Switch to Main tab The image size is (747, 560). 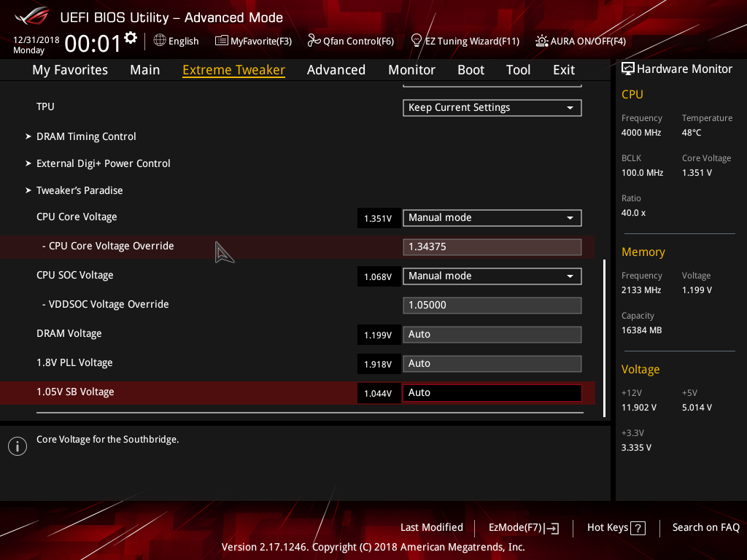[145, 70]
